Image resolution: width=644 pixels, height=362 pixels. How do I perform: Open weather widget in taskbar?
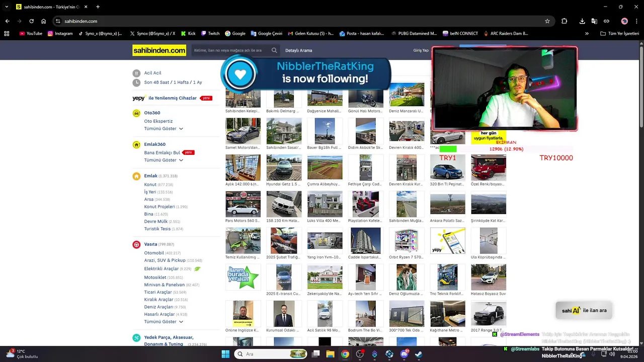point(21,354)
